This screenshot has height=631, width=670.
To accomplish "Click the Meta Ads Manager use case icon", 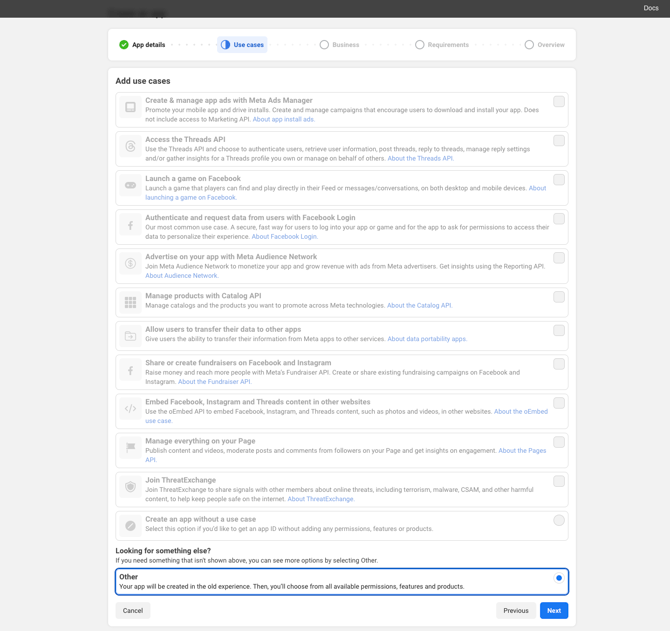I will click(x=130, y=107).
